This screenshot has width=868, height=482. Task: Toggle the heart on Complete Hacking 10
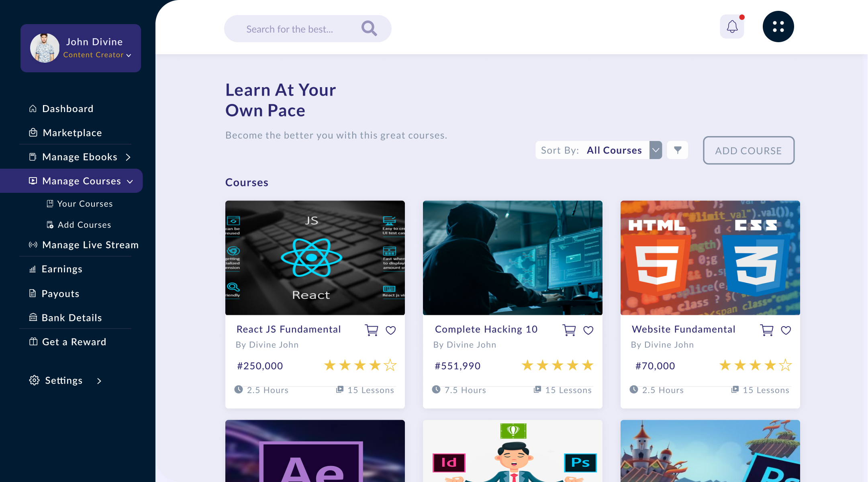tap(588, 330)
